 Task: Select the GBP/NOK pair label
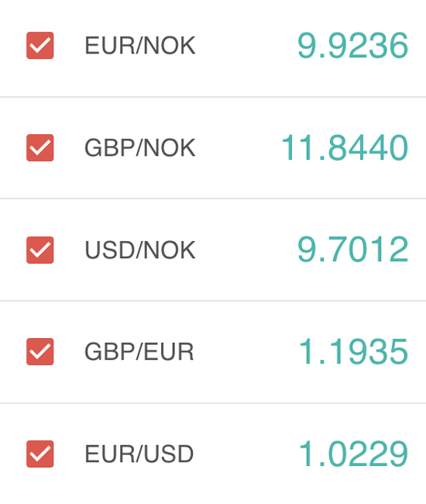(140, 148)
